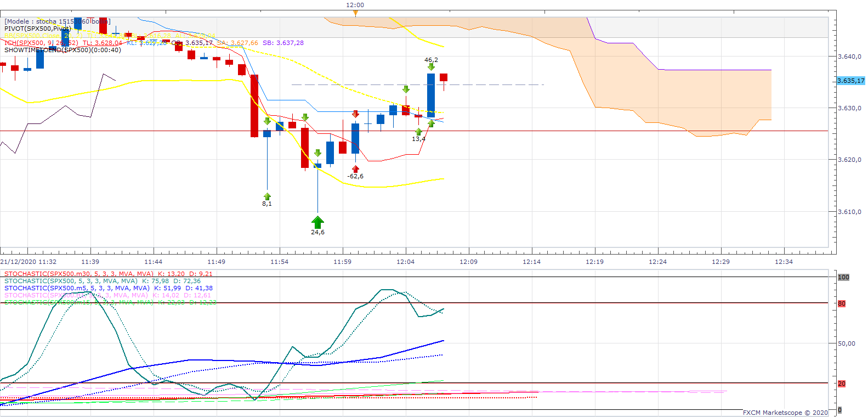Click the 3.630,0 price axis label
Image resolution: width=868 pixels, height=417 pixels.
click(849, 108)
